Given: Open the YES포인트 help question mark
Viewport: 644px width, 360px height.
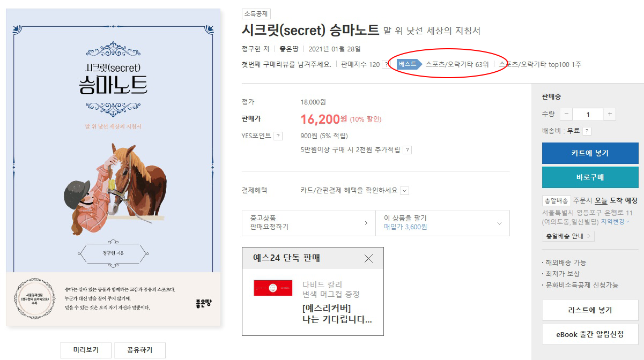Looking at the screenshot, I should tap(278, 136).
